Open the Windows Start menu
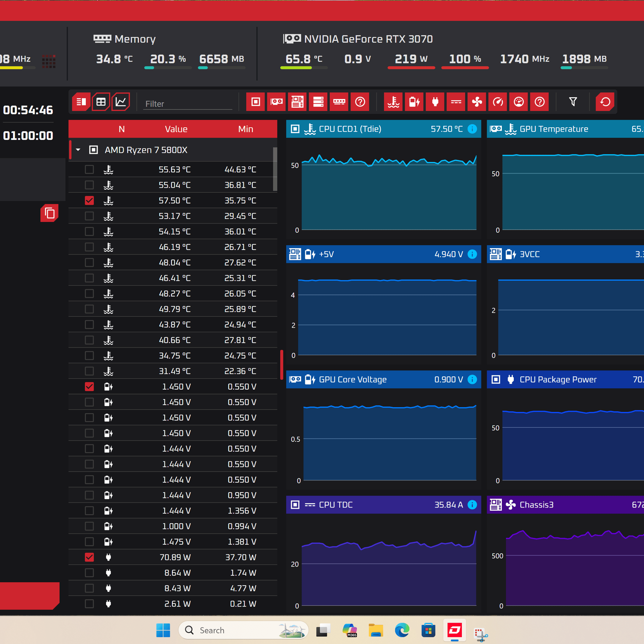Viewport: 644px width, 644px height. point(163,630)
